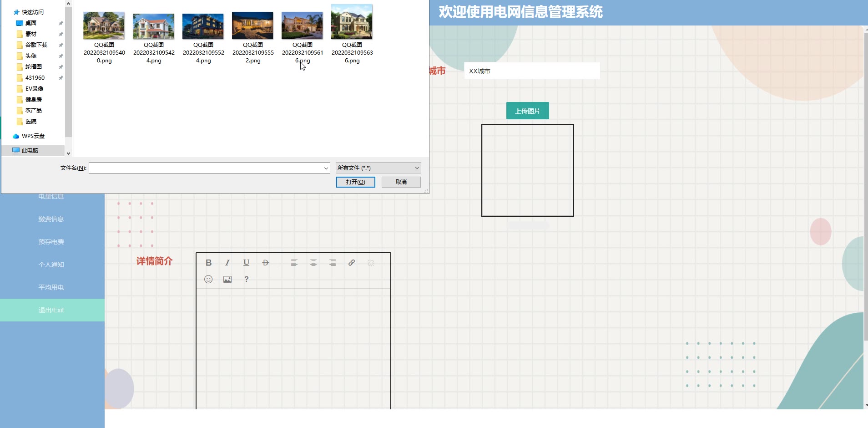This screenshot has width=868, height=428.
Task: Open the 所有文件 (*.*) type filter
Action: pos(378,168)
